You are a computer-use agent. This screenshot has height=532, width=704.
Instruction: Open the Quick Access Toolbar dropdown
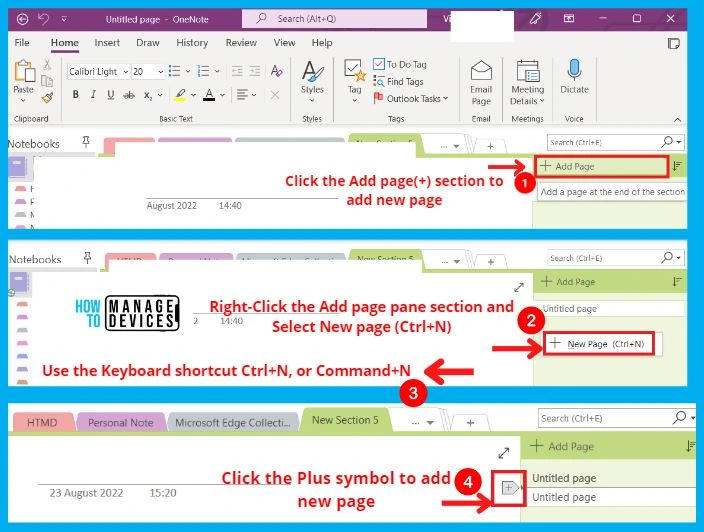point(64,19)
